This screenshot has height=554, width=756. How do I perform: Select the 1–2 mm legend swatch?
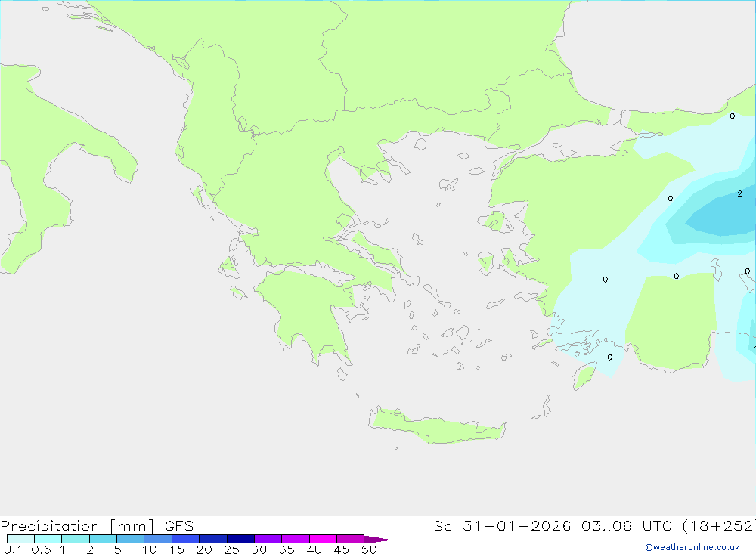[x=76, y=539]
